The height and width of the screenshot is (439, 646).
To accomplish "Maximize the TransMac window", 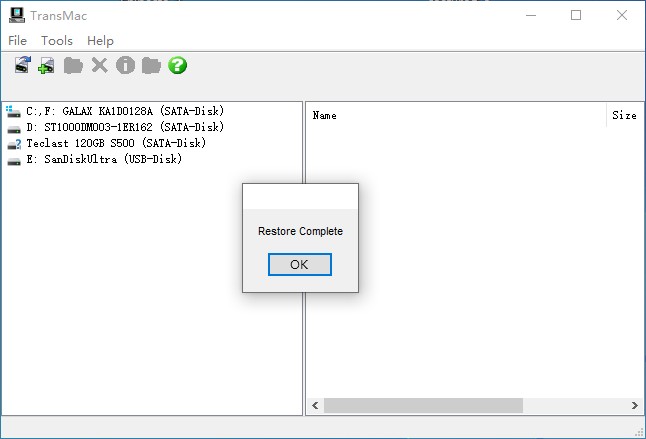I will pyautogui.click(x=576, y=16).
